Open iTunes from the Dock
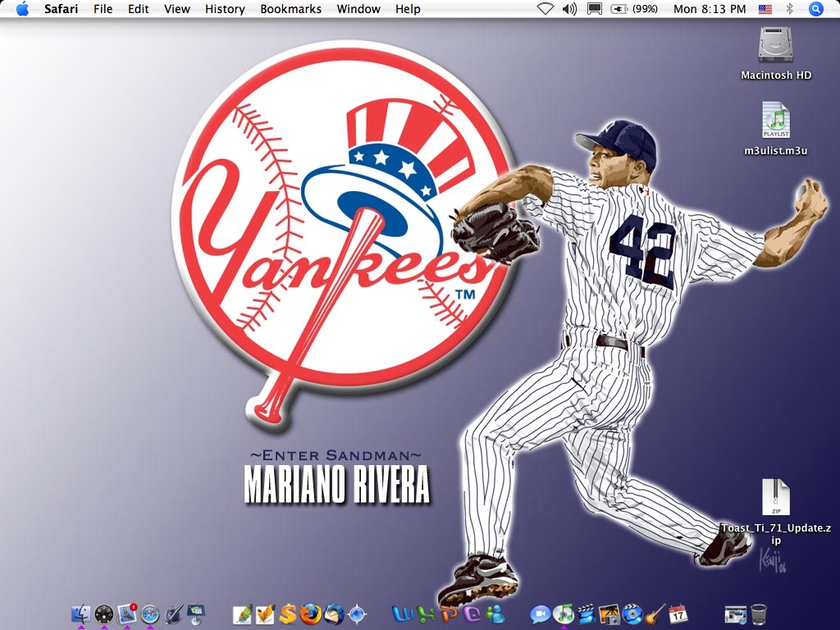Viewport: 840px width, 630px height. (x=564, y=614)
